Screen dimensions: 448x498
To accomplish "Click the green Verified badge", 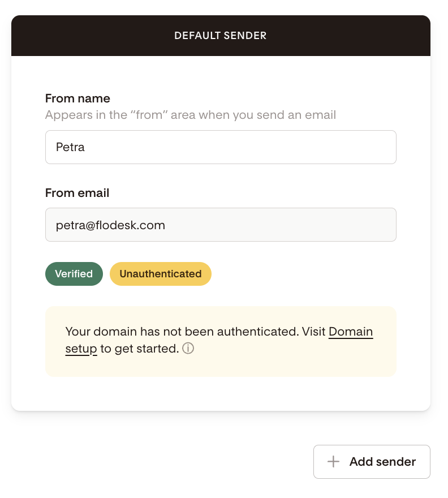I will pyautogui.click(x=74, y=274).
